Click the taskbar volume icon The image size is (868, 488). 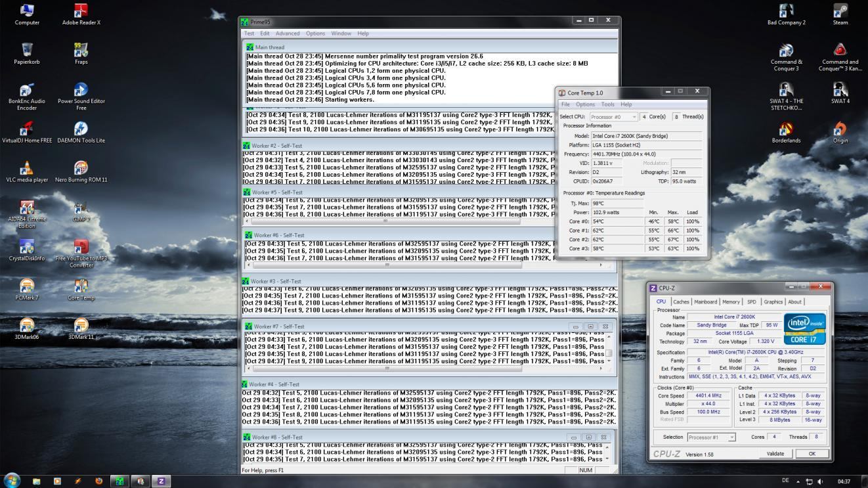[820, 481]
